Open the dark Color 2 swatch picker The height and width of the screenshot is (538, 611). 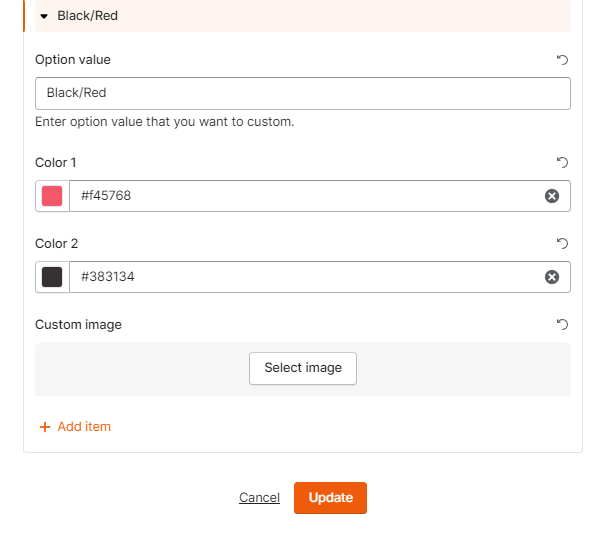(x=52, y=277)
